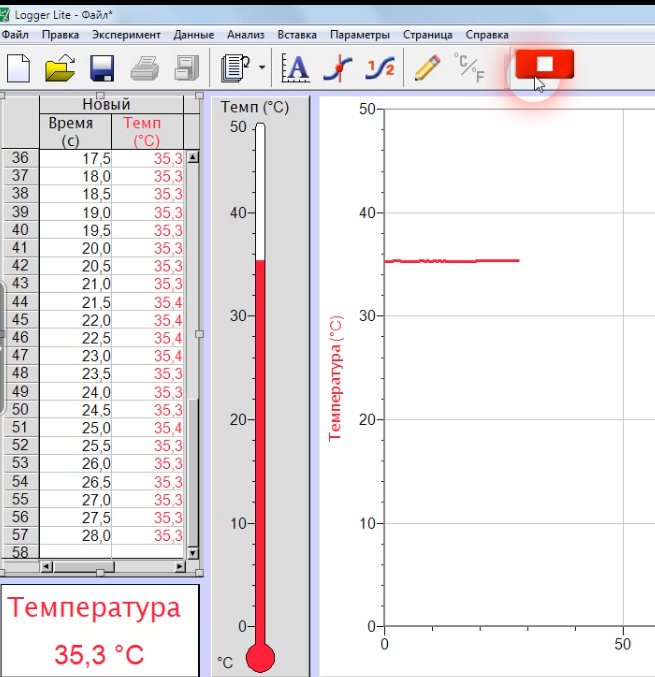Click the New file icon
The height and width of the screenshot is (677, 655).
pyautogui.click(x=19, y=68)
